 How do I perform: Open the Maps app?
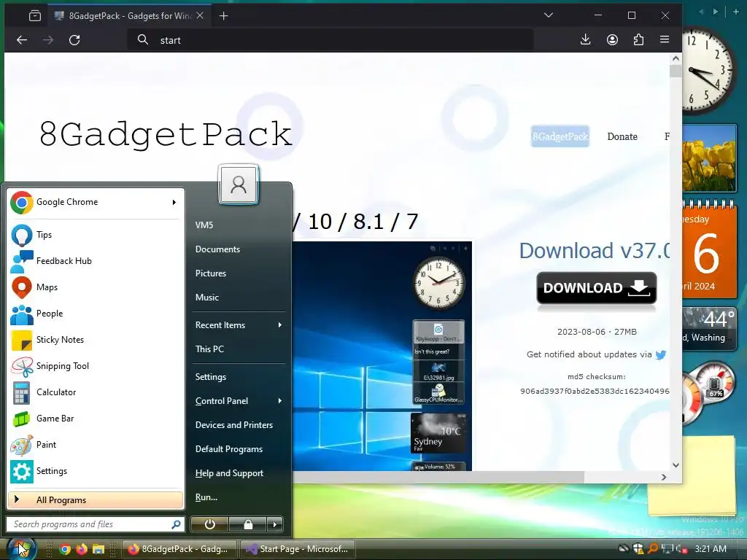click(x=96, y=287)
